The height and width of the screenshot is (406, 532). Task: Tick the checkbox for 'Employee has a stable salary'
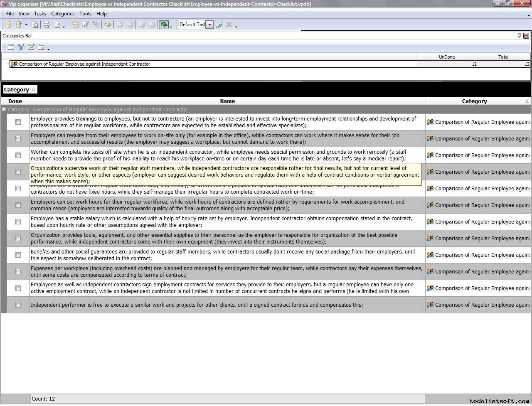click(18, 222)
